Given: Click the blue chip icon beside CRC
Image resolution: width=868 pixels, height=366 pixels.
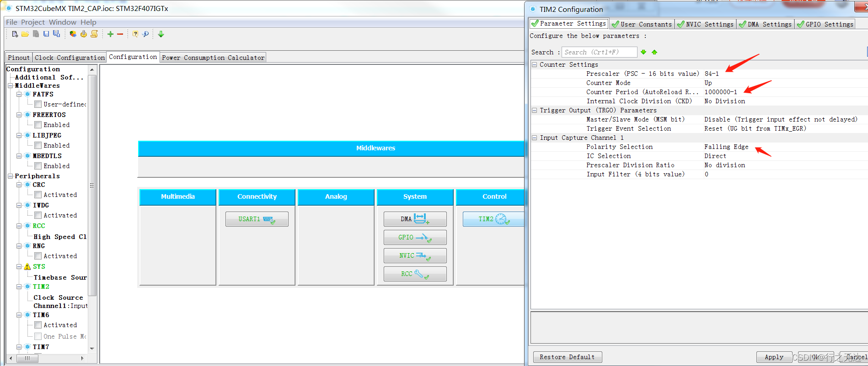Looking at the screenshot, I should click(27, 185).
